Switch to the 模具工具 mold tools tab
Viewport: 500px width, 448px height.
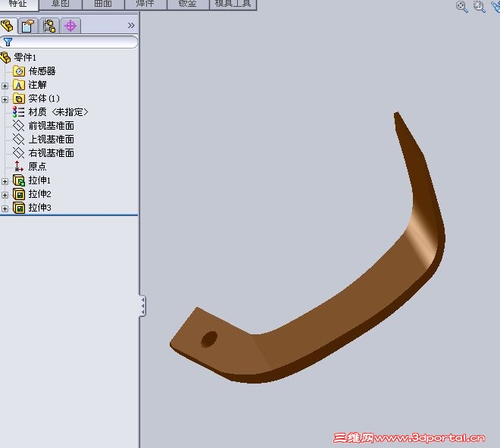point(233,5)
